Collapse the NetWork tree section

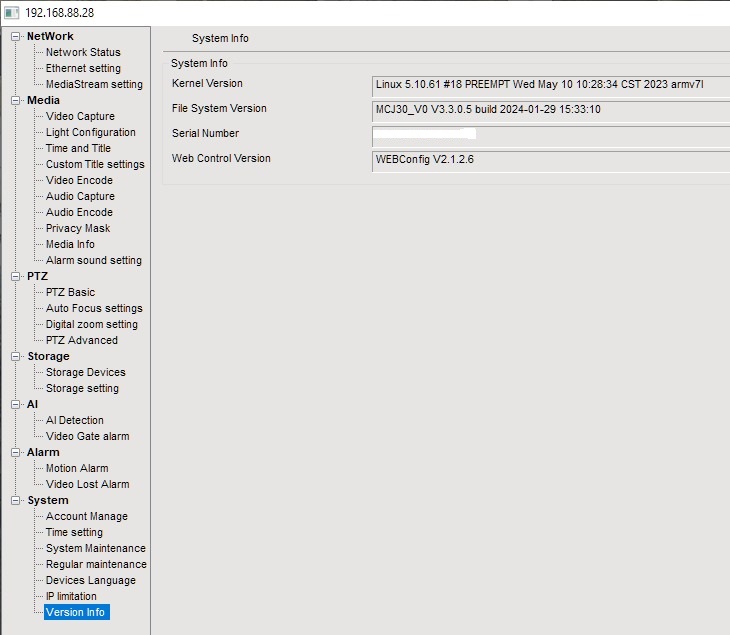16,36
